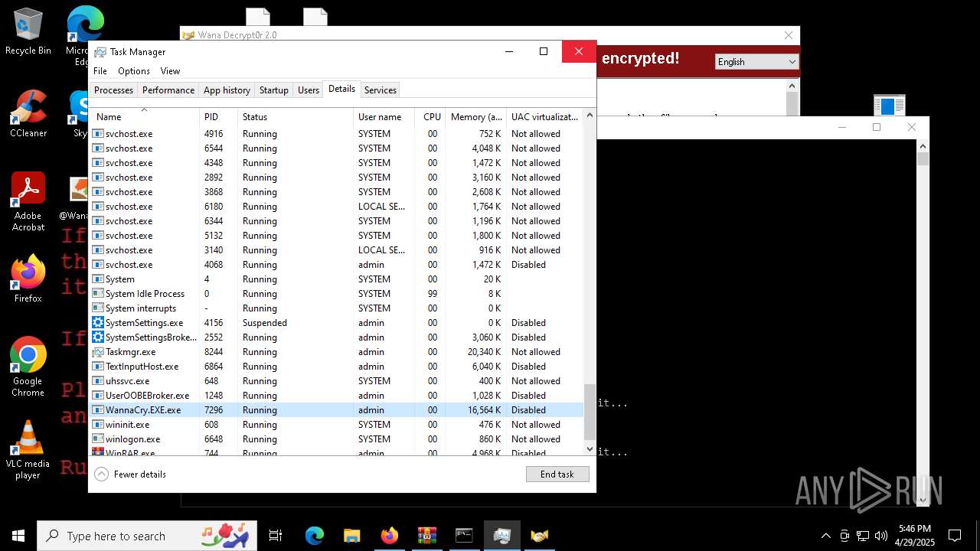This screenshot has height=551, width=980.
Task: Switch to the Users tab
Action: (x=309, y=90)
